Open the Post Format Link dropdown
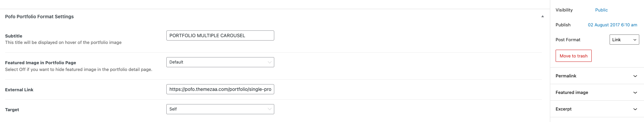The height and width of the screenshot is (122, 644). pyautogui.click(x=624, y=40)
